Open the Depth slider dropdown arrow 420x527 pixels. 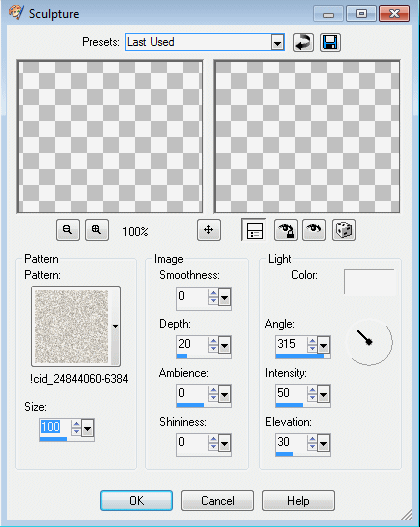(x=224, y=345)
